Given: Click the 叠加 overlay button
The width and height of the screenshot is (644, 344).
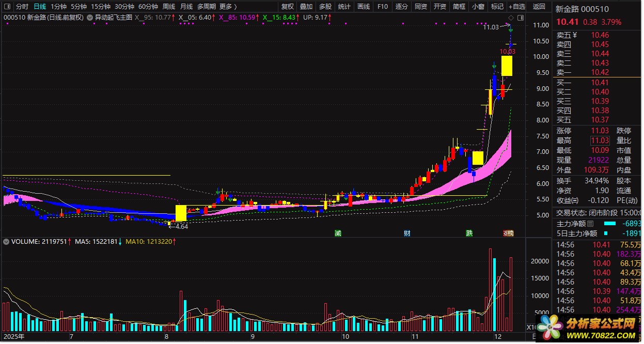Looking at the screenshot, I should click(x=306, y=7).
